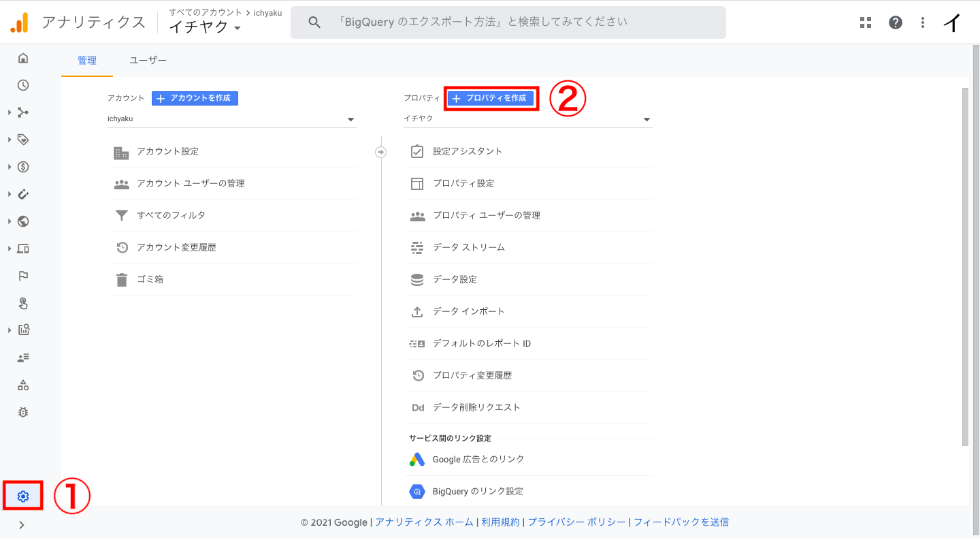Image resolution: width=980 pixels, height=538 pixels.
Task: Open the Realtime clock icon
Action: [23, 85]
